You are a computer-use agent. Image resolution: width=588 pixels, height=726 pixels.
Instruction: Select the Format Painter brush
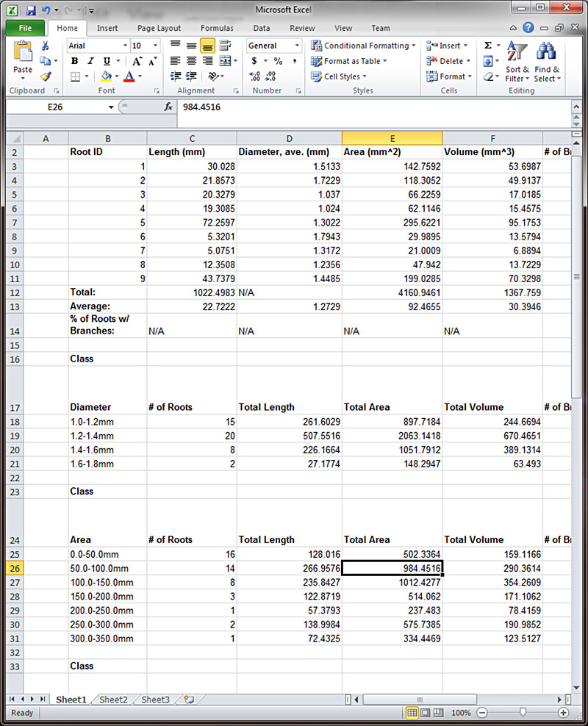(x=46, y=76)
